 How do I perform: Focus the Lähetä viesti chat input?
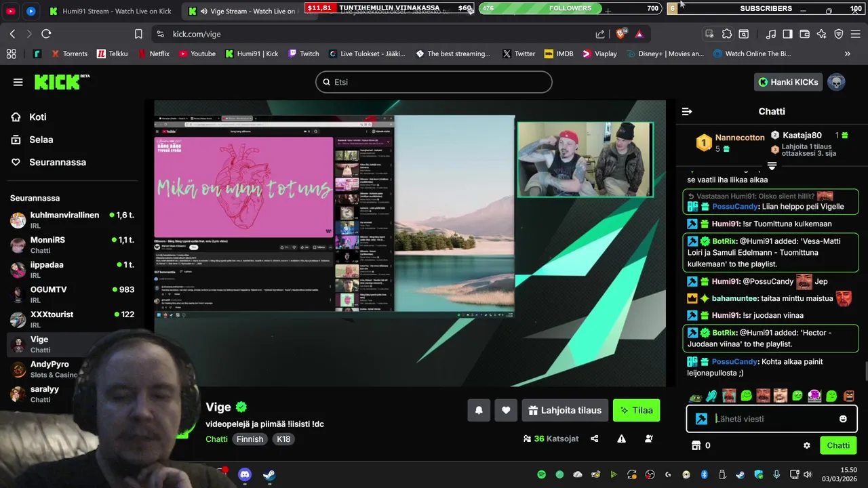point(773,419)
